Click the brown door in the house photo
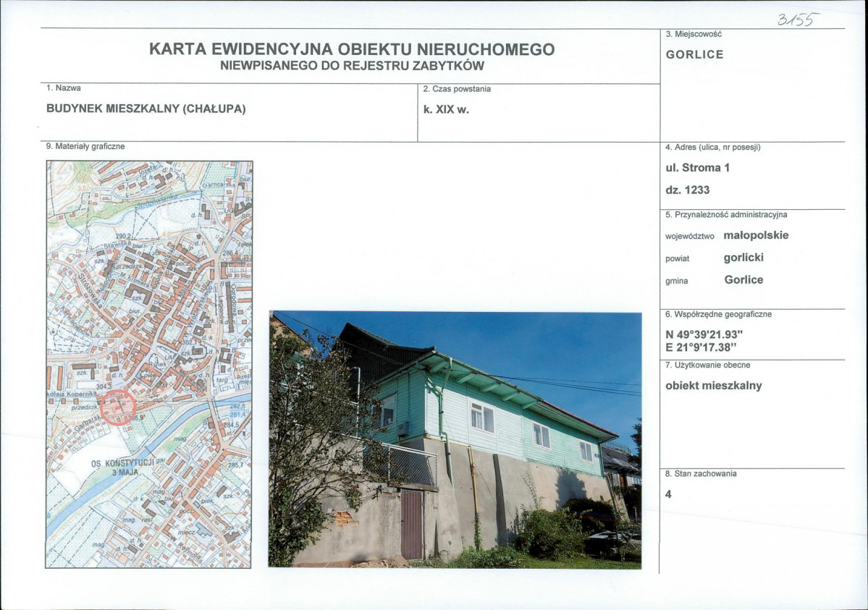 tap(412, 525)
